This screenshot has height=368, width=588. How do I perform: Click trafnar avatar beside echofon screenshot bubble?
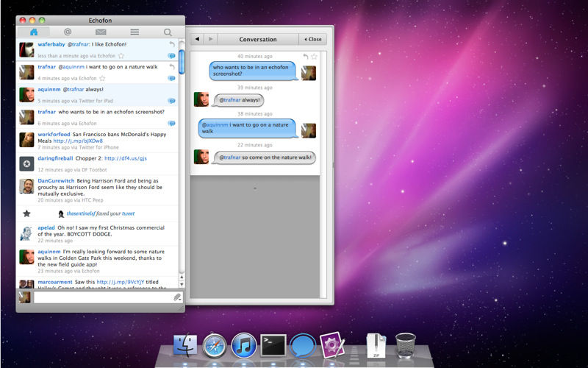pyautogui.click(x=309, y=73)
